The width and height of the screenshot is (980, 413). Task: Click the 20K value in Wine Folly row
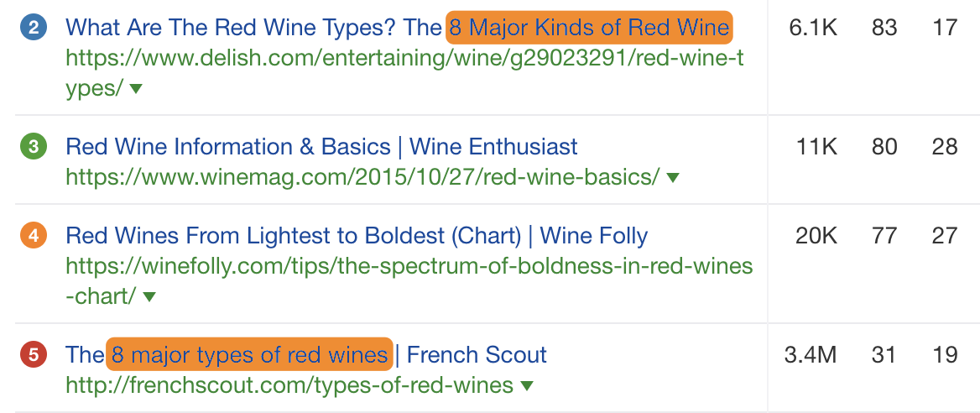coord(816,236)
